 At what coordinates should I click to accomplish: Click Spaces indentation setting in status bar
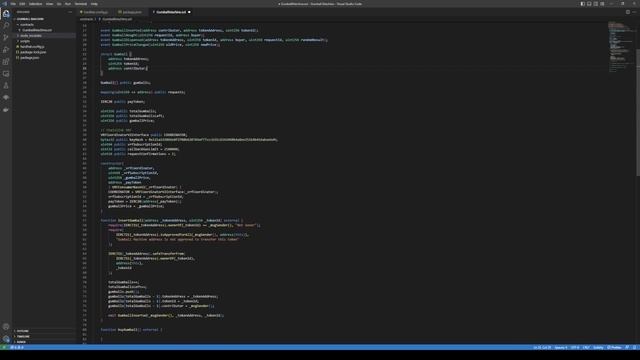coord(561,347)
